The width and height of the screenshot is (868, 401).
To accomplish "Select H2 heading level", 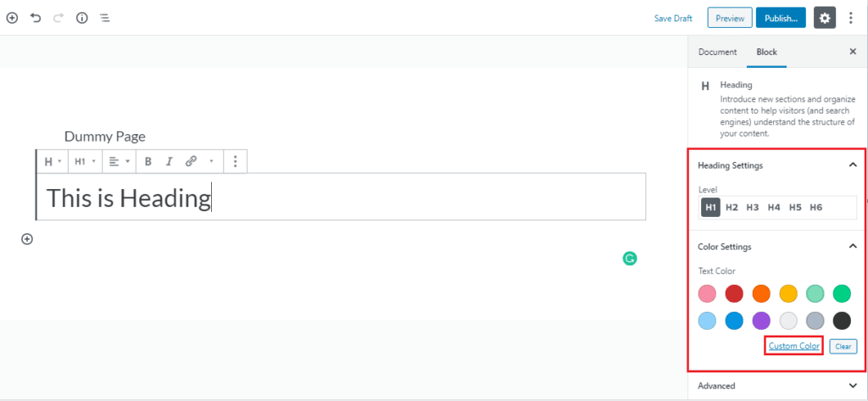I will (x=732, y=207).
